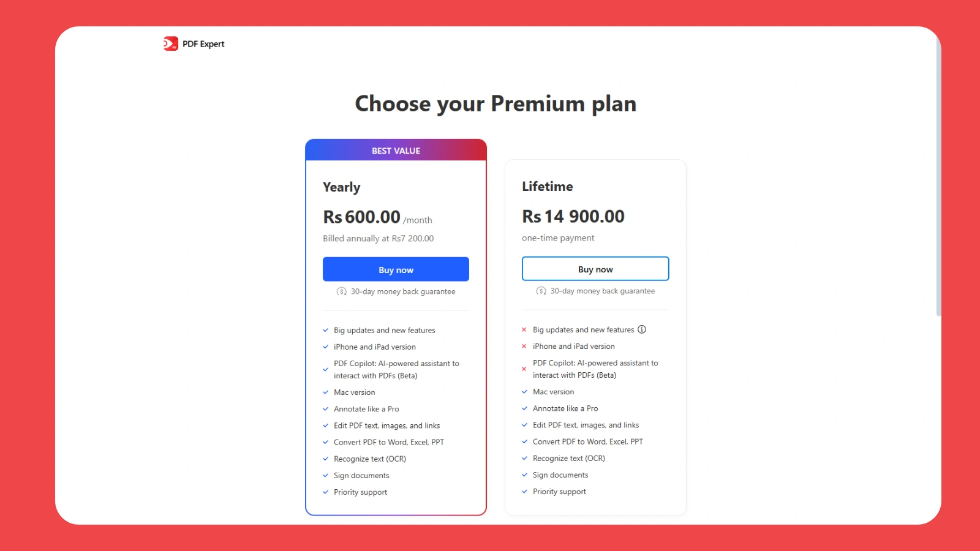Click the money-back guarantee icon under Yearly plan

tap(341, 291)
